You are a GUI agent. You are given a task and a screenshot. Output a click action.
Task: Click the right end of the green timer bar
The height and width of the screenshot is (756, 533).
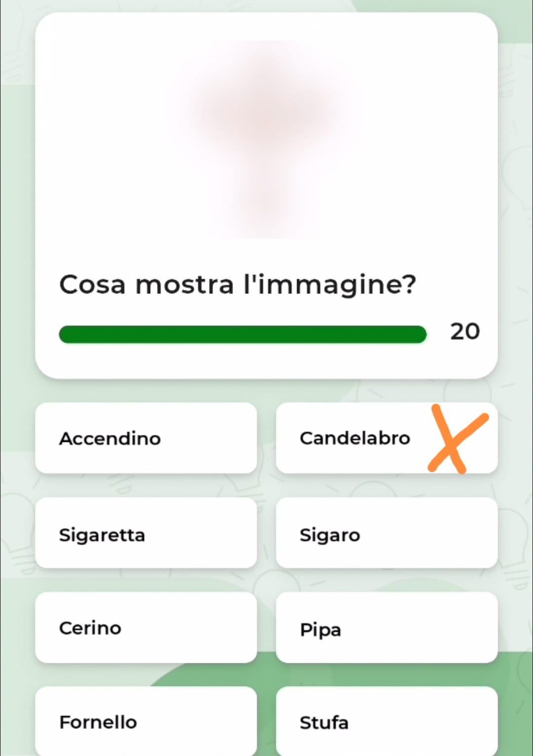[419, 334]
